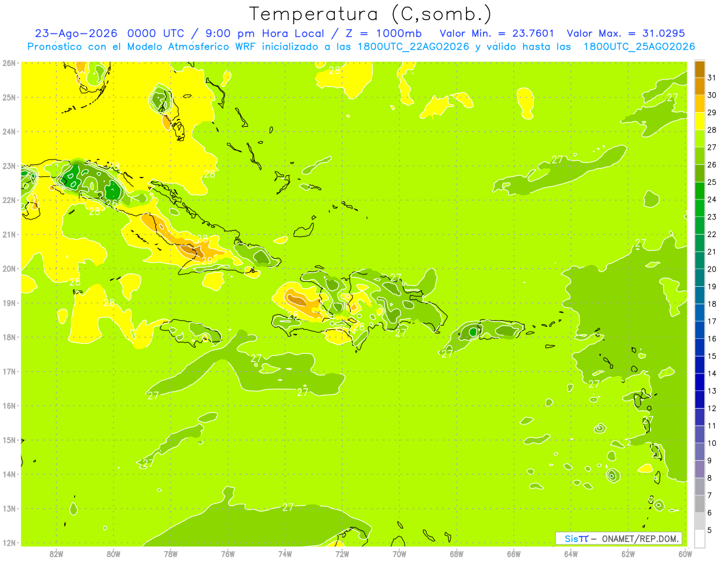Click the 20N latitude axis label
The image size is (728, 562).
(8, 269)
